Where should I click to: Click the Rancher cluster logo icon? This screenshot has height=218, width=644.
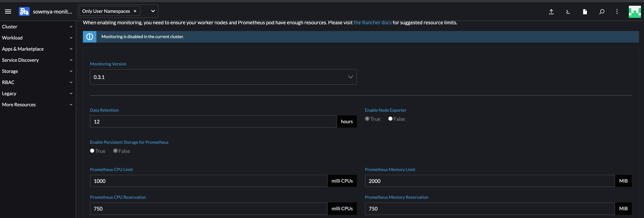click(x=24, y=11)
